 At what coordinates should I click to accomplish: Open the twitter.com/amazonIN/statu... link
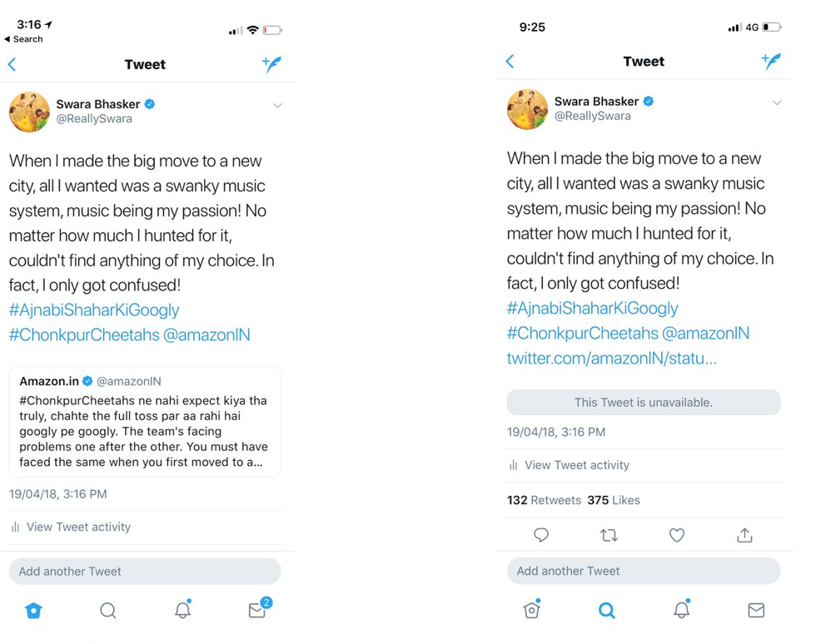coord(611,358)
